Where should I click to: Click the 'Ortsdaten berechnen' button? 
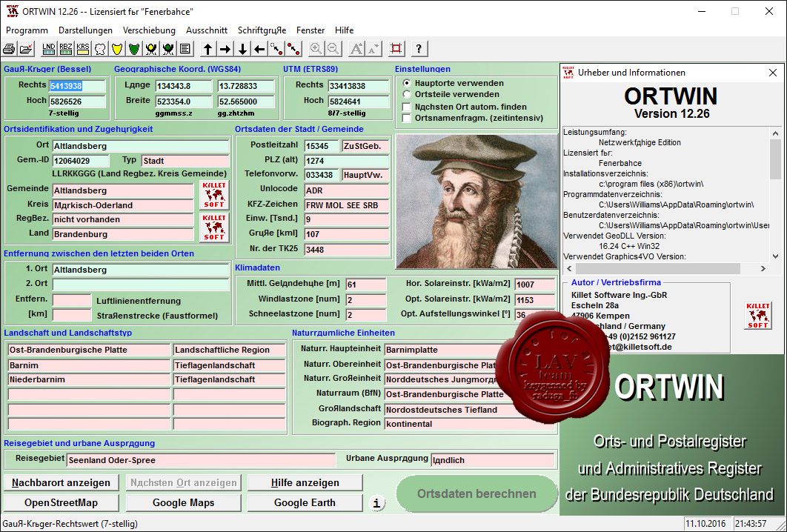476,494
